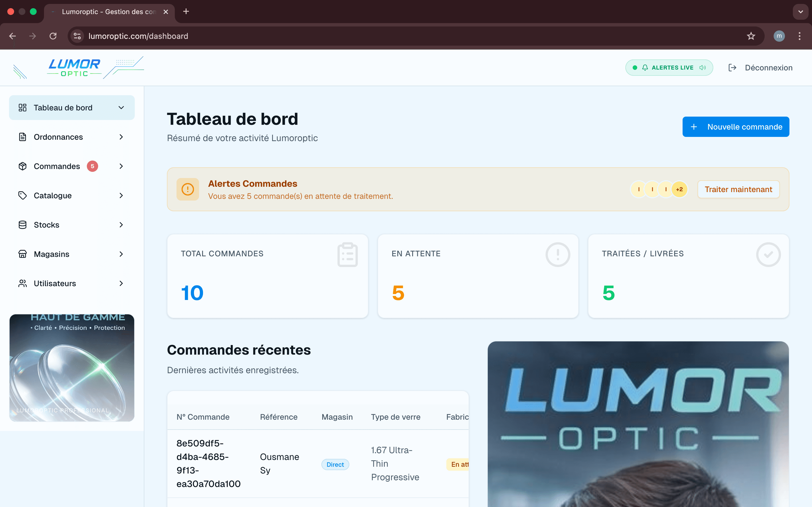This screenshot has width=812, height=507.
Task: Click the checkmark icon on Traitées / Livrées card
Action: coord(768,255)
